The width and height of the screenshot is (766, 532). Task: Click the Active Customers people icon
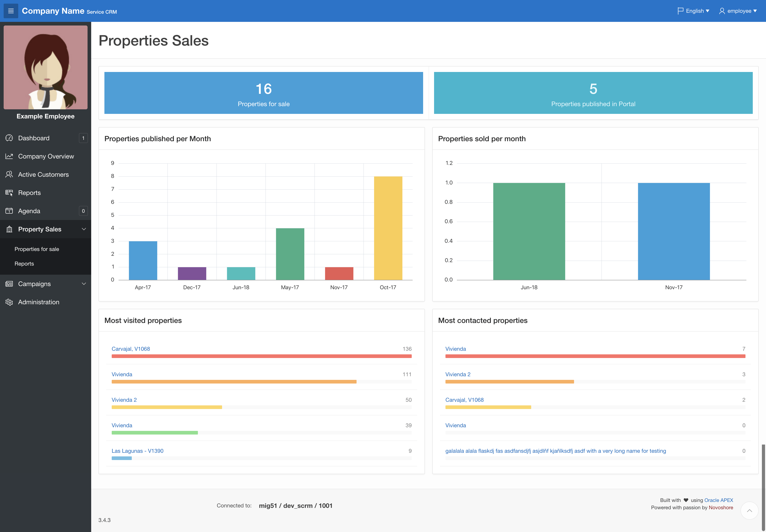click(x=9, y=174)
